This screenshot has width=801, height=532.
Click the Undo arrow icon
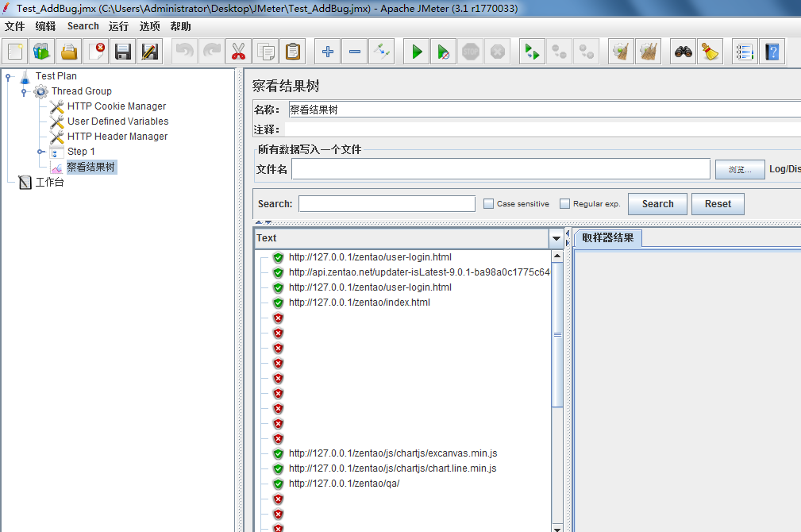pyautogui.click(x=184, y=51)
